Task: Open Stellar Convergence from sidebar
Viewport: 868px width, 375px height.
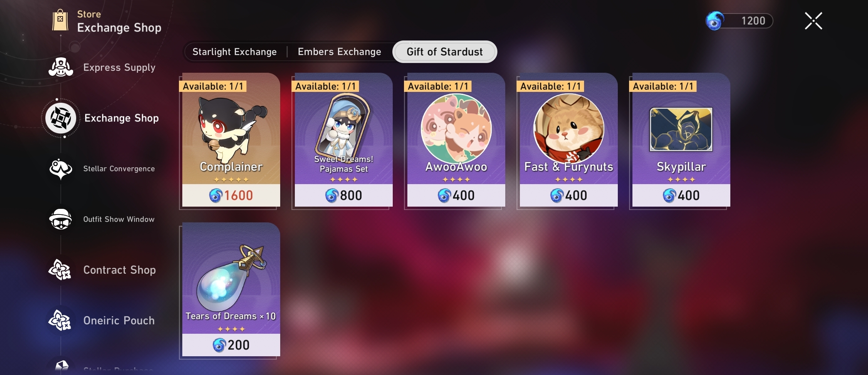Action: point(60,169)
